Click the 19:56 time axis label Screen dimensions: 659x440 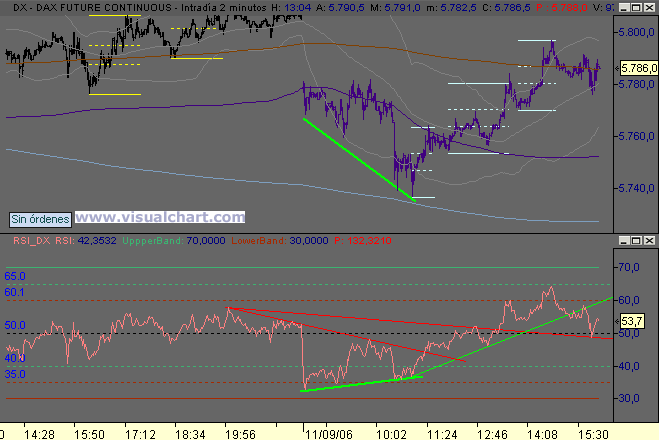(240, 434)
